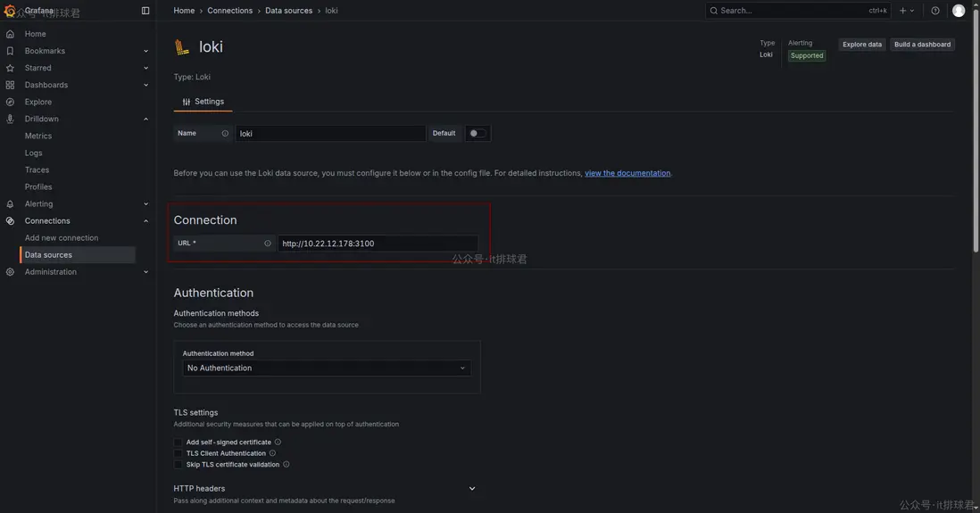This screenshot has height=513, width=980.
Task: Open Profiles under Drilldown
Action: [38, 186]
